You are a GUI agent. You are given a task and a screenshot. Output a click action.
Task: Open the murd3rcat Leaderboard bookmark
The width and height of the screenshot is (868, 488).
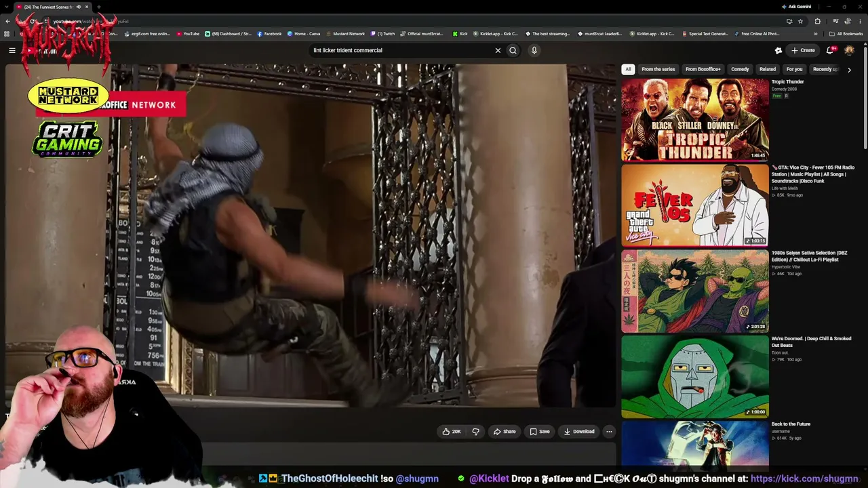[x=600, y=34]
